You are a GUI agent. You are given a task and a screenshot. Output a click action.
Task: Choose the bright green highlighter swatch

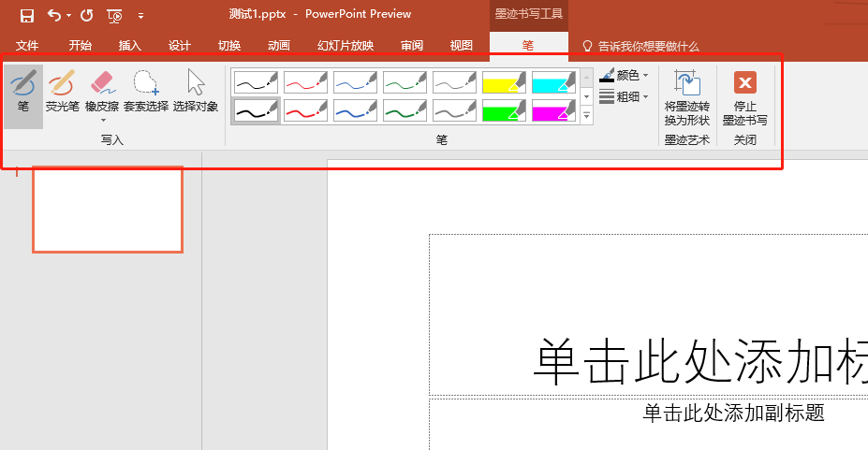tap(504, 110)
